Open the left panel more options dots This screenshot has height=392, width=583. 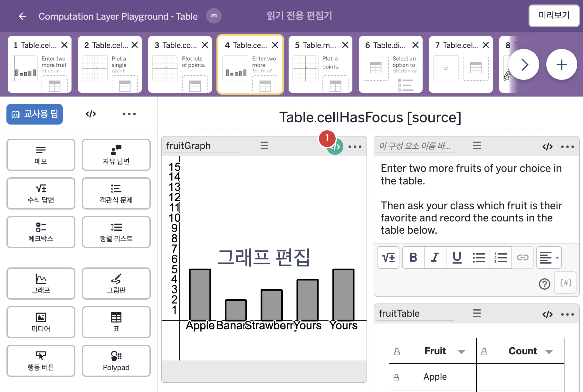129,114
